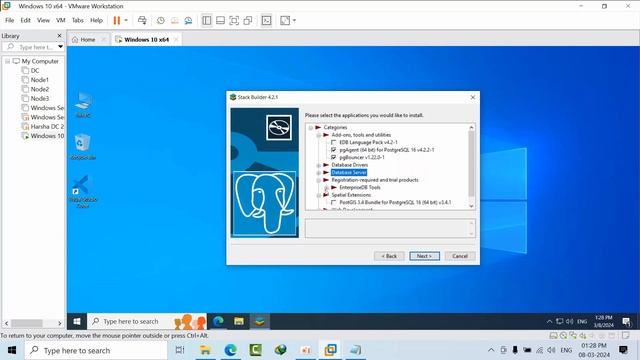Click Recycle Bin desktop icon in guest
The width and height of the screenshot is (640, 360).
click(x=83, y=147)
